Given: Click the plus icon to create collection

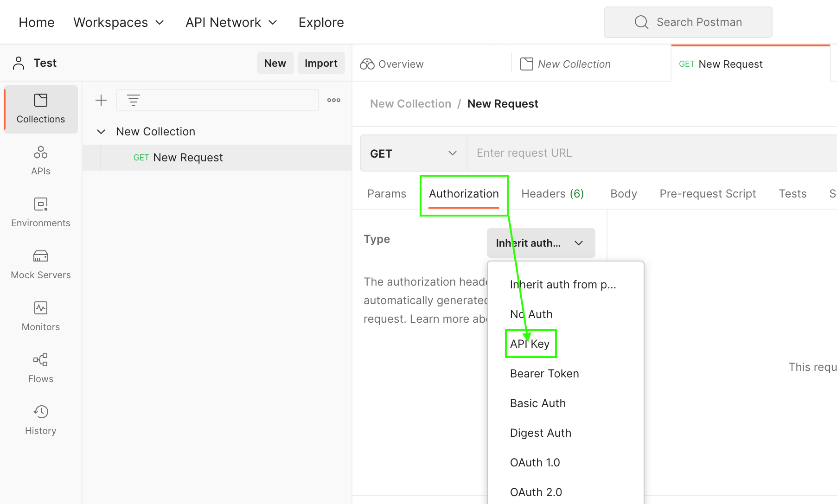Looking at the screenshot, I should pos(101,100).
